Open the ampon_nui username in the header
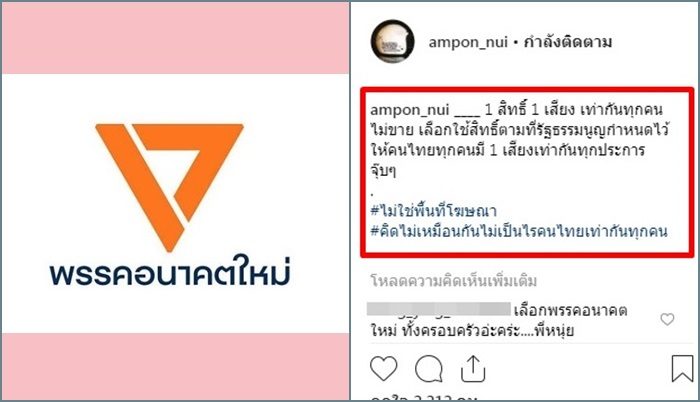This screenshot has width=700, height=402. point(468,42)
